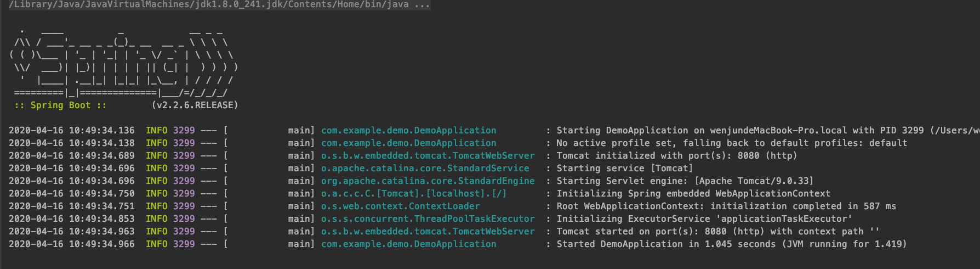The height and width of the screenshot is (269, 980).
Task: Click timestamp '2020-04-16 10:49:34.750'
Action: click(72, 193)
